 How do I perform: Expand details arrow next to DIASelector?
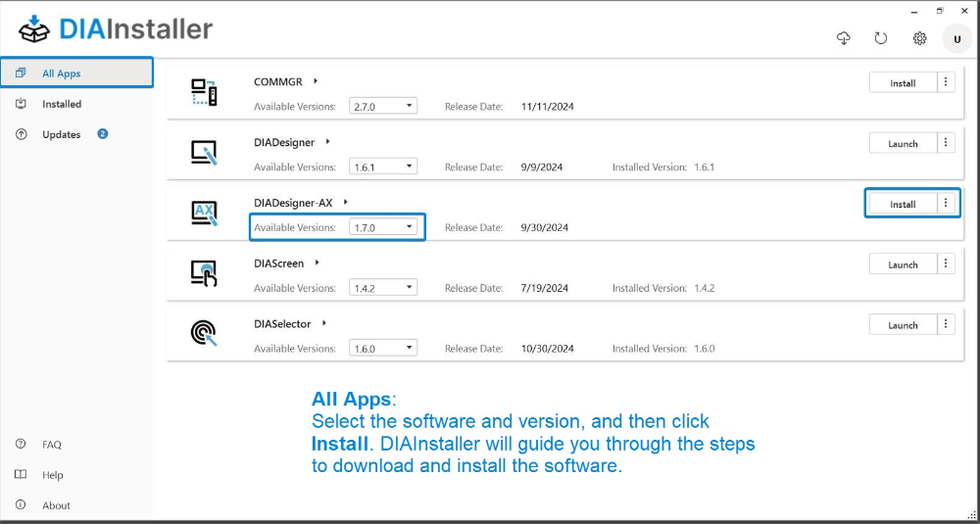[324, 323]
